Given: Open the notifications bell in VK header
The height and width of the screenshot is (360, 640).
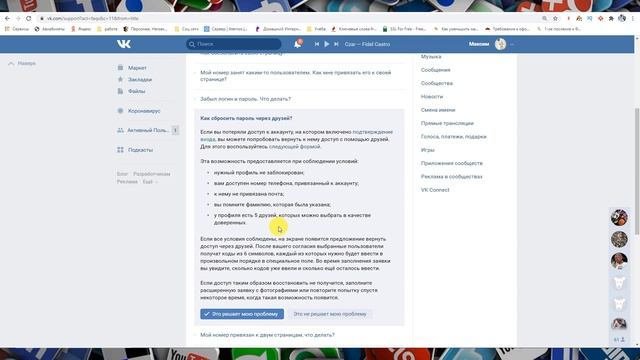Looking at the screenshot, I should [x=298, y=44].
